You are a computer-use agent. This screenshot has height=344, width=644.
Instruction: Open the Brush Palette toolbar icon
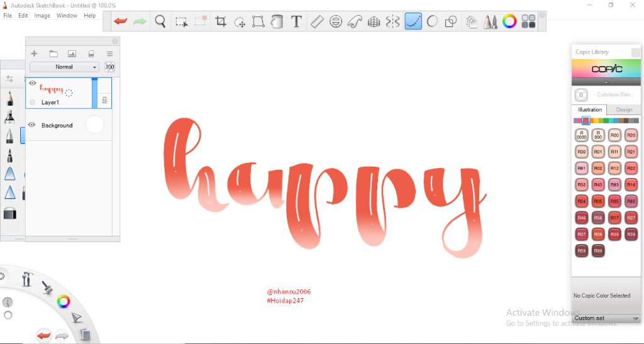(x=491, y=21)
